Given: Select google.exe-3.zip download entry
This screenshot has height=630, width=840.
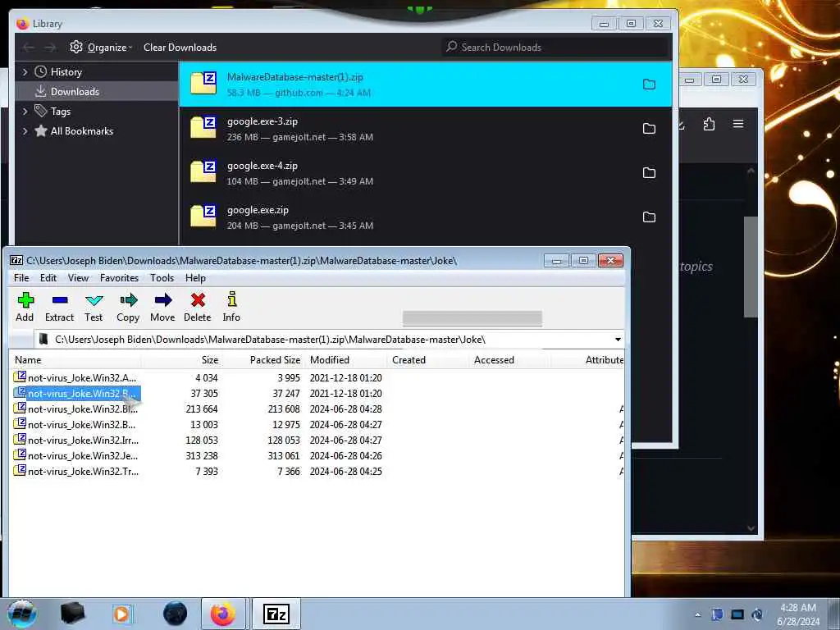Looking at the screenshot, I should pos(426,129).
